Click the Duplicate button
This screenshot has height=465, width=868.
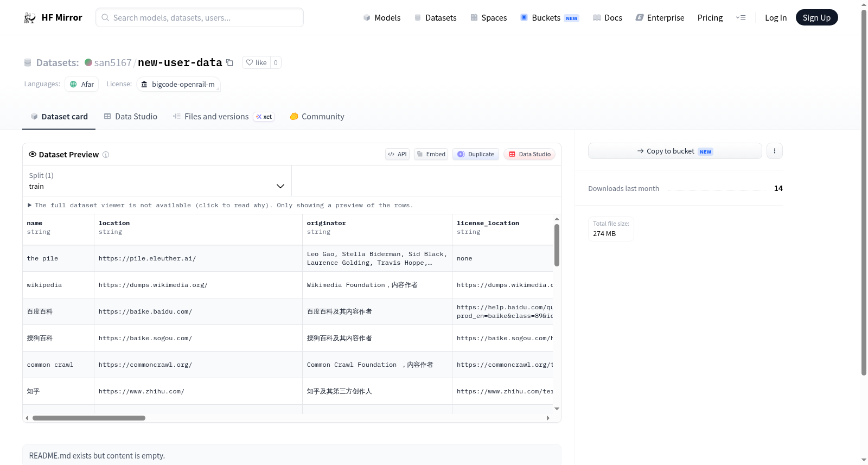tap(476, 154)
